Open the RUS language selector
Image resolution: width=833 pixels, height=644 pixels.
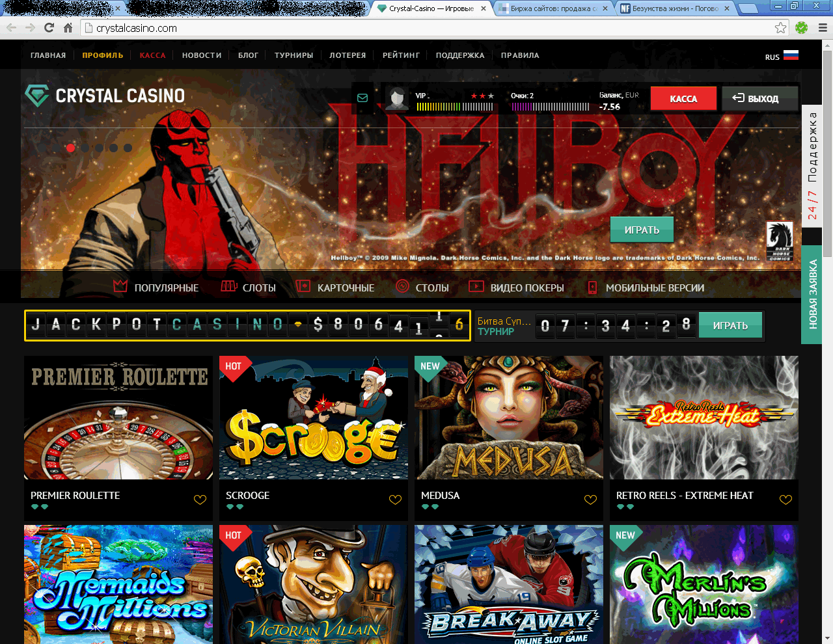[782, 56]
